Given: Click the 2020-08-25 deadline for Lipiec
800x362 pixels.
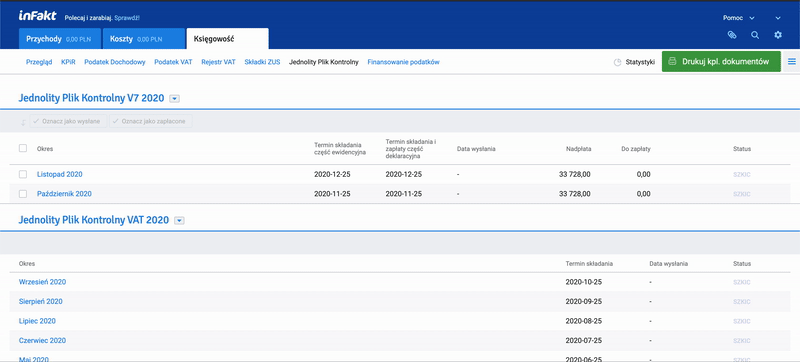Looking at the screenshot, I should coord(584,321).
